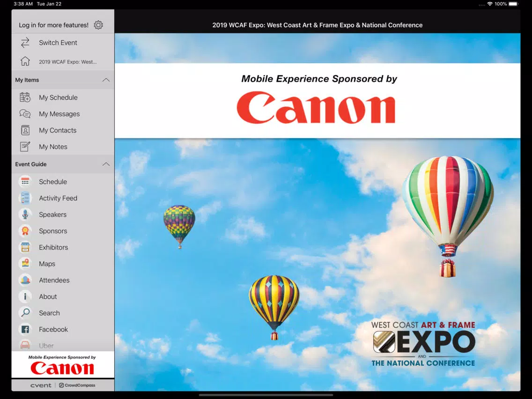This screenshot has width=532, height=399.
Task: Open the About entry
Action: click(63, 296)
